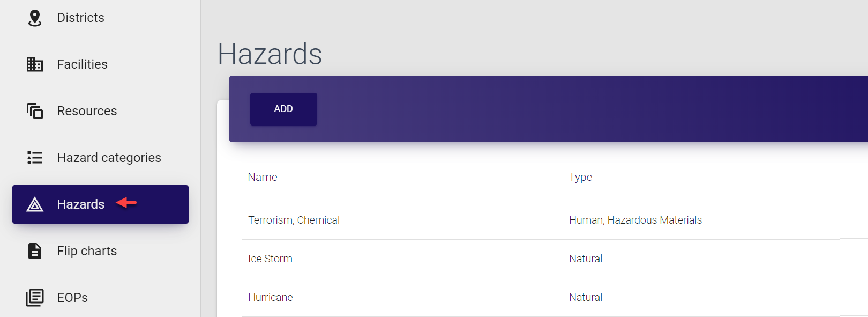This screenshot has height=317, width=868.
Task: Open the Districts menu item
Action: [80, 18]
